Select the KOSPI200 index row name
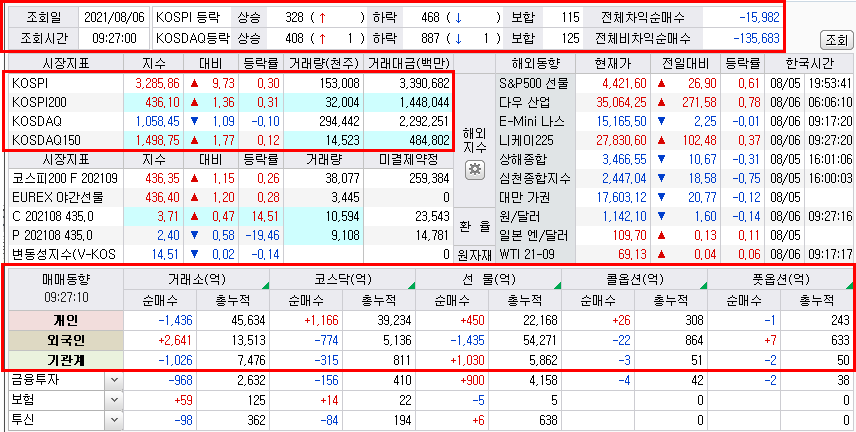This screenshot has height=432, width=856. [x=38, y=102]
